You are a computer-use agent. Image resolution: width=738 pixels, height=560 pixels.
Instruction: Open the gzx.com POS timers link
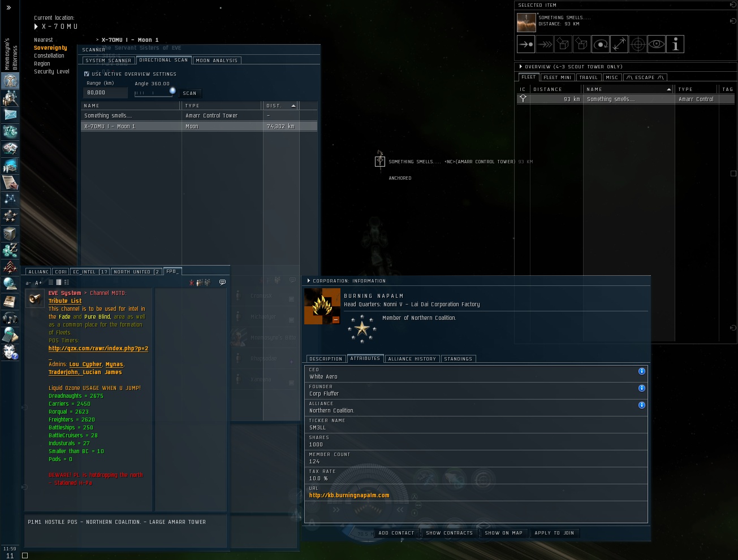click(98, 349)
